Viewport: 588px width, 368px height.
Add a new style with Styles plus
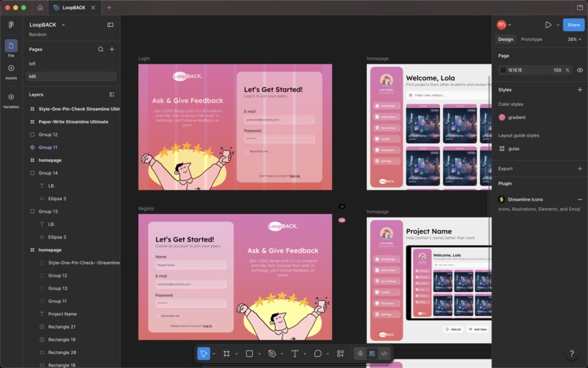tap(580, 90)
